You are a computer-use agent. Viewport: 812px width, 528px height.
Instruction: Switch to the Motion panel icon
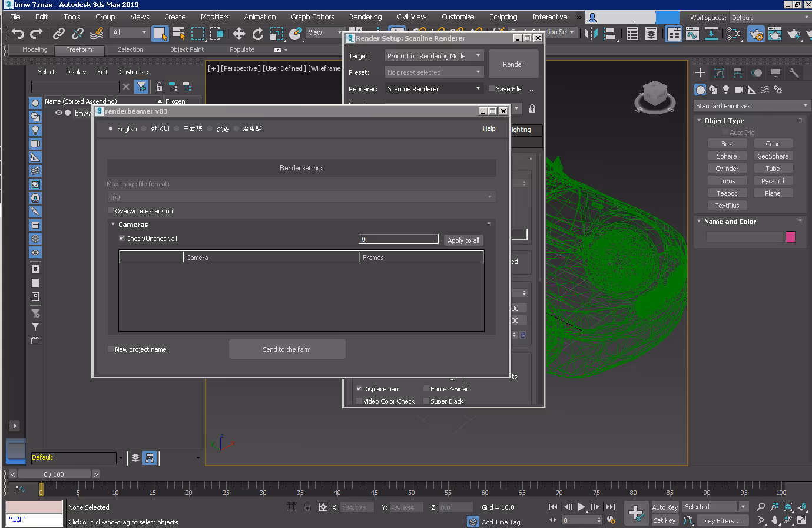(x=757, y=73)
